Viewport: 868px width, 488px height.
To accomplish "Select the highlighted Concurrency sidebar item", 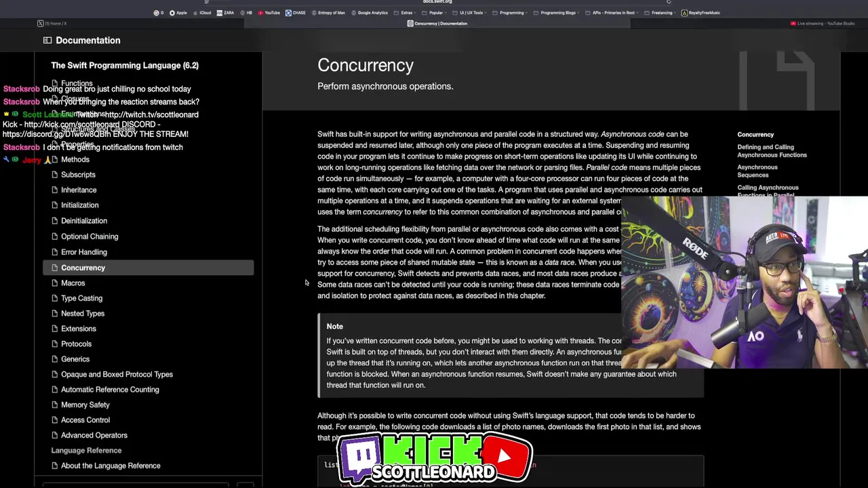I will click(x=149, y=268).
